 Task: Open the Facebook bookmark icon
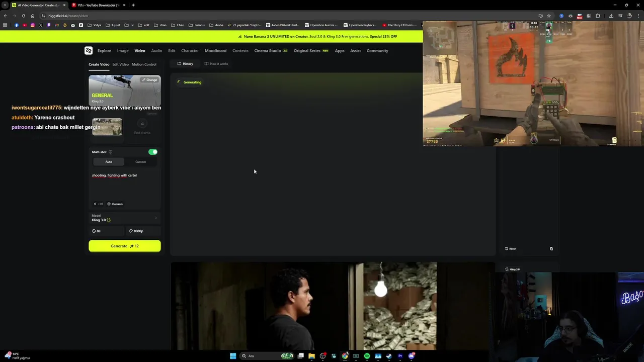17,25
